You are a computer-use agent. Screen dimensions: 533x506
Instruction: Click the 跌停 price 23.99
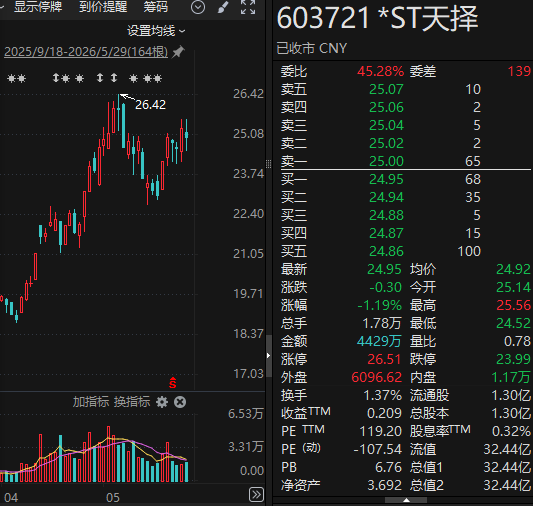click(513, 359)
